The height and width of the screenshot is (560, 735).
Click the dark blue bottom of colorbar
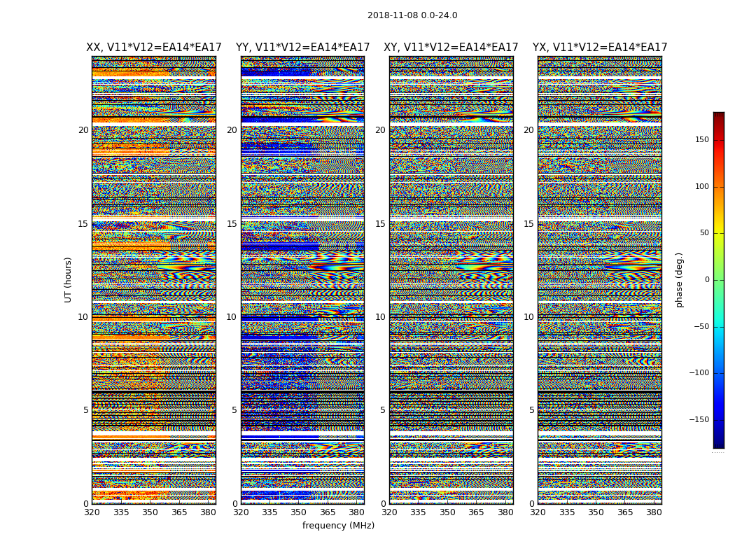point(719,444)
